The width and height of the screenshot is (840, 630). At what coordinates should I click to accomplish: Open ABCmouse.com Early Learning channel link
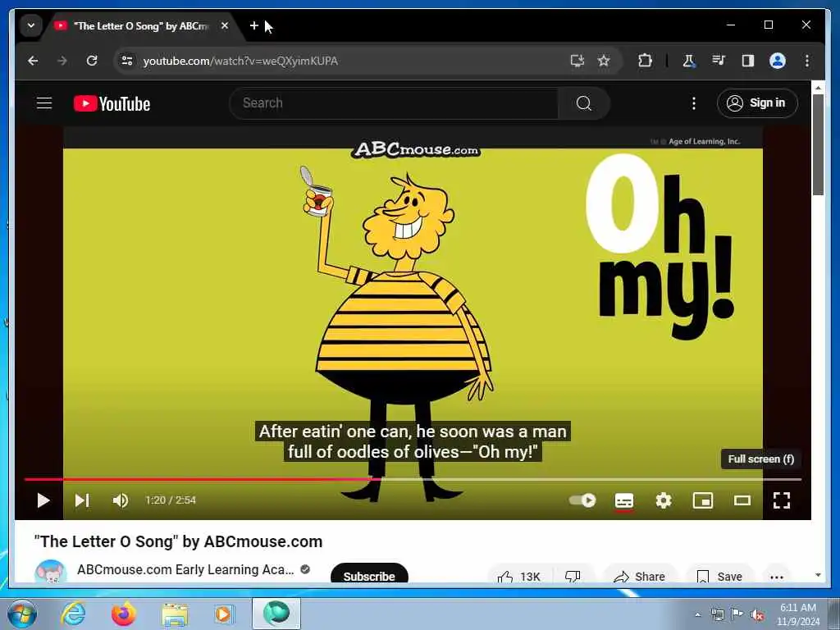tap(185, 569)
